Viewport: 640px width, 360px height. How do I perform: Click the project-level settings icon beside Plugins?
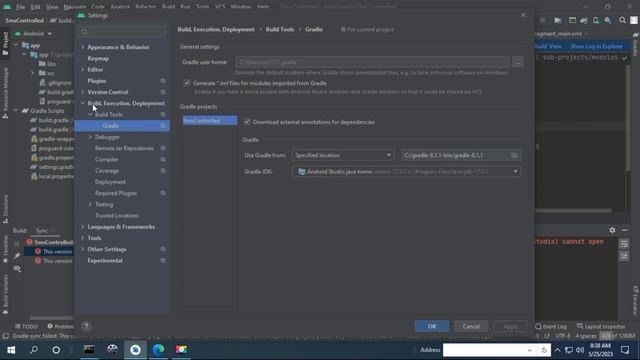[163, 81]
